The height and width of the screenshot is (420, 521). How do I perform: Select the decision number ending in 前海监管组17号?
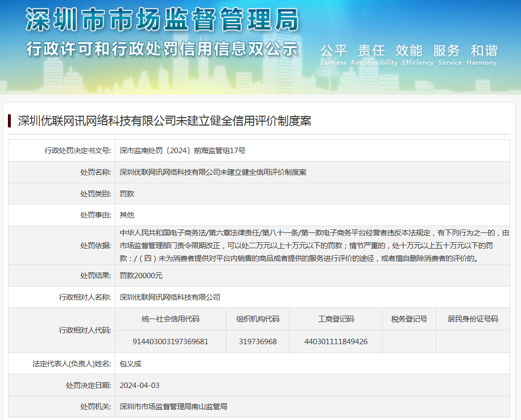tap(182, 151)
